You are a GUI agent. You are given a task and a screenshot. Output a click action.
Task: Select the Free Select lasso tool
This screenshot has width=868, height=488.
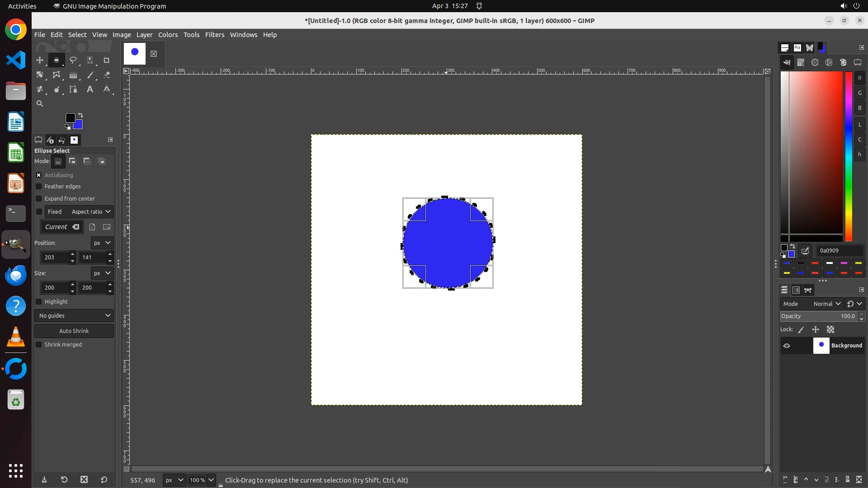tap(73, 60)
